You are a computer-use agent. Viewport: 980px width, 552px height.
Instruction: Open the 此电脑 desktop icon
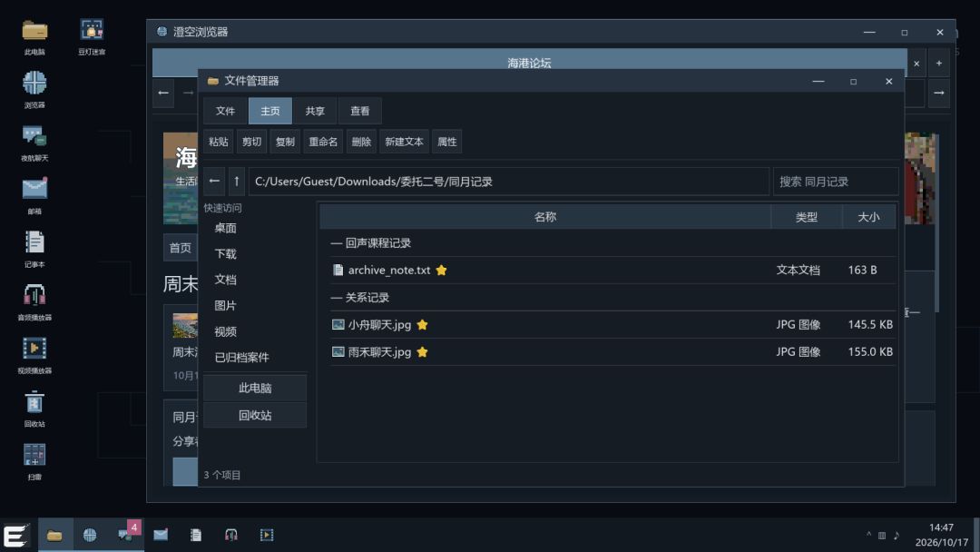(34, 37)
